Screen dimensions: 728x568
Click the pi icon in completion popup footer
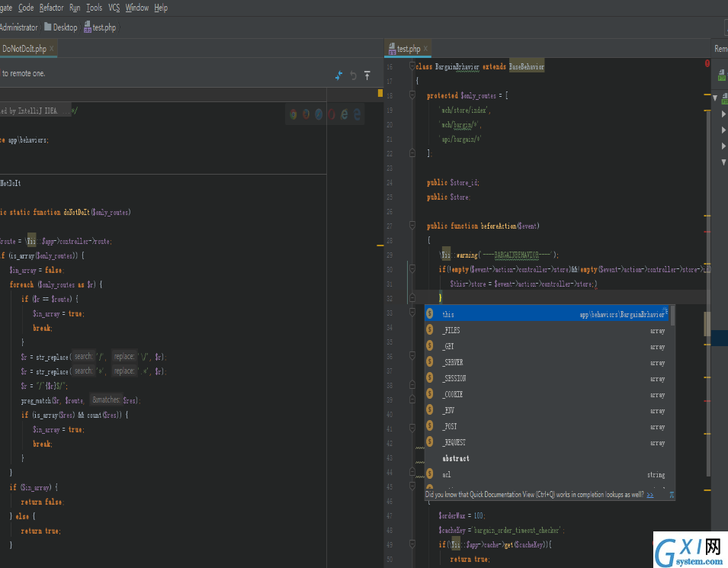pos(672,495)
